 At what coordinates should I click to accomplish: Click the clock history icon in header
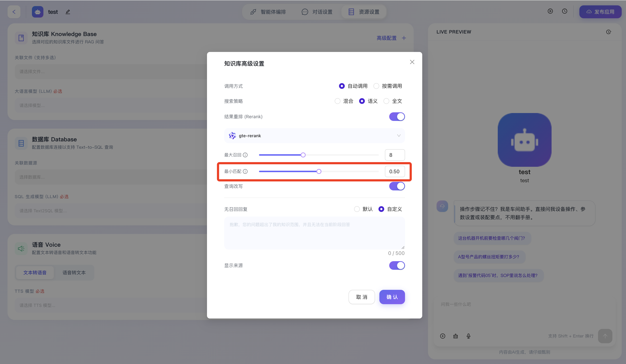click(564, 11)
